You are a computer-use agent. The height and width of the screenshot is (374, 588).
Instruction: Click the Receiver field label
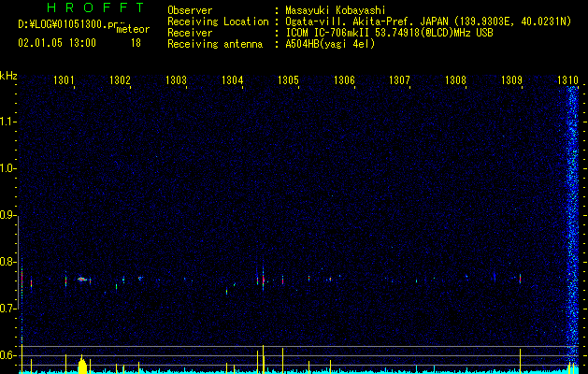tap(190, 33)
